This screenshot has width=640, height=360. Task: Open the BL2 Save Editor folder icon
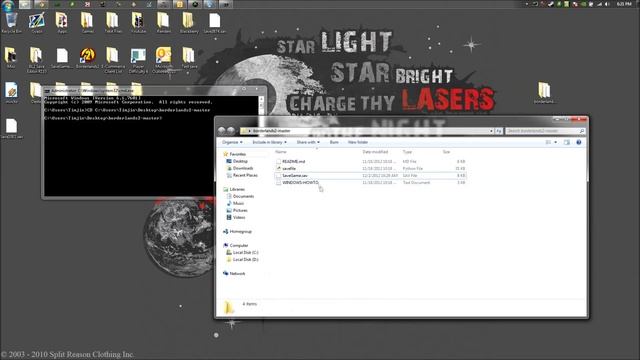click(36, 60)
